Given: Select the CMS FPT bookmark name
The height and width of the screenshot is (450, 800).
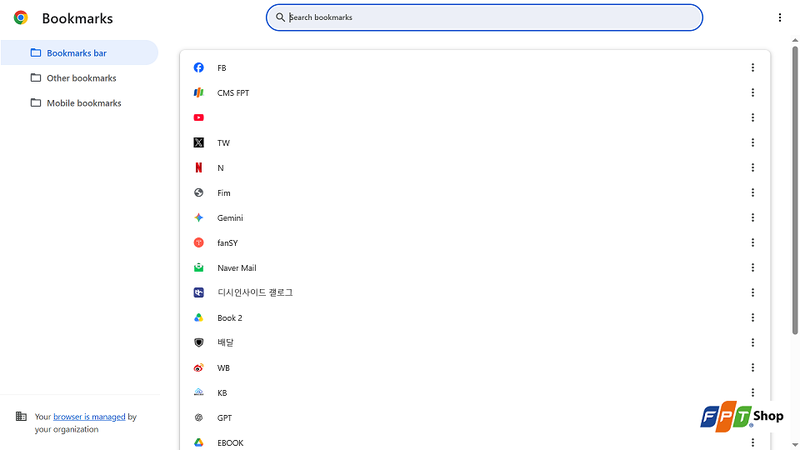Looking at the screenshot, I should (x=233, y=93).
